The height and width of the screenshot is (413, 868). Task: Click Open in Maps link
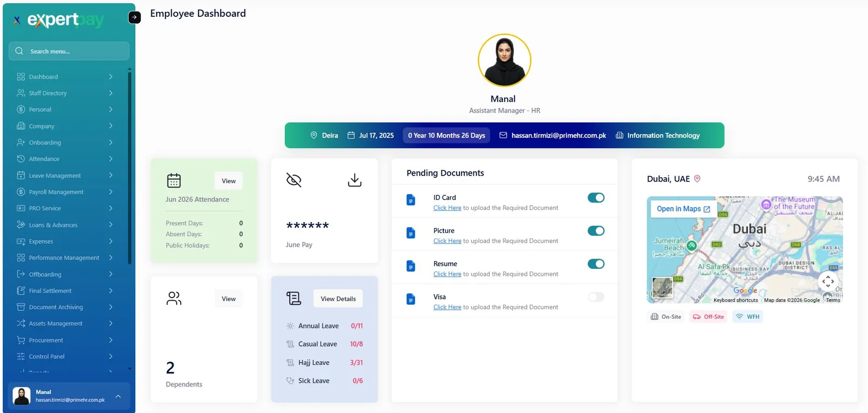683,209
